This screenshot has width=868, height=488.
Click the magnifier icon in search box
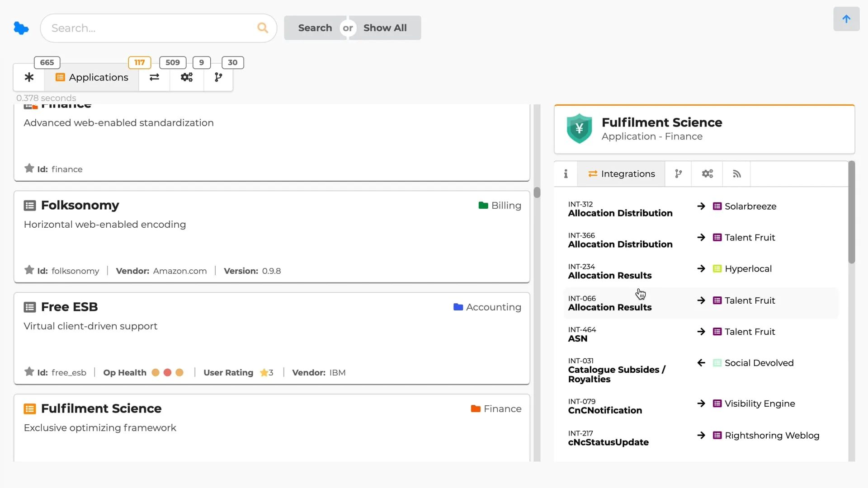click(263, 28)
